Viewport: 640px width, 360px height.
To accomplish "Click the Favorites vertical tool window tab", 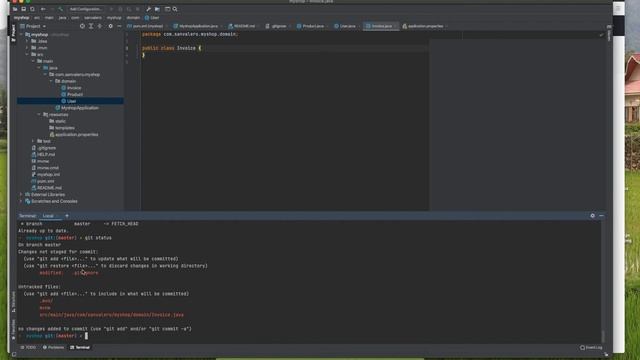I will 13,329.
